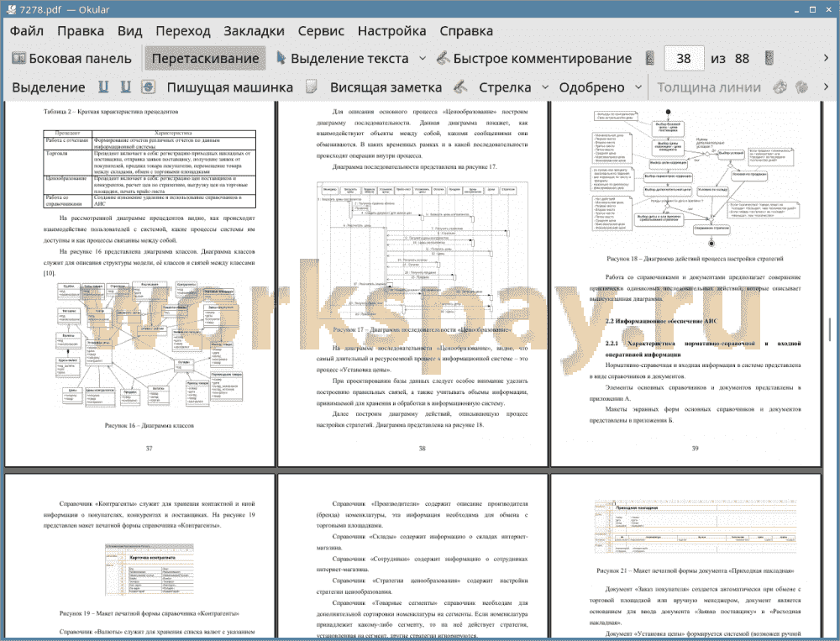Select the straight underline annotation icon
The image size is (840, 641).
[103, 87]
